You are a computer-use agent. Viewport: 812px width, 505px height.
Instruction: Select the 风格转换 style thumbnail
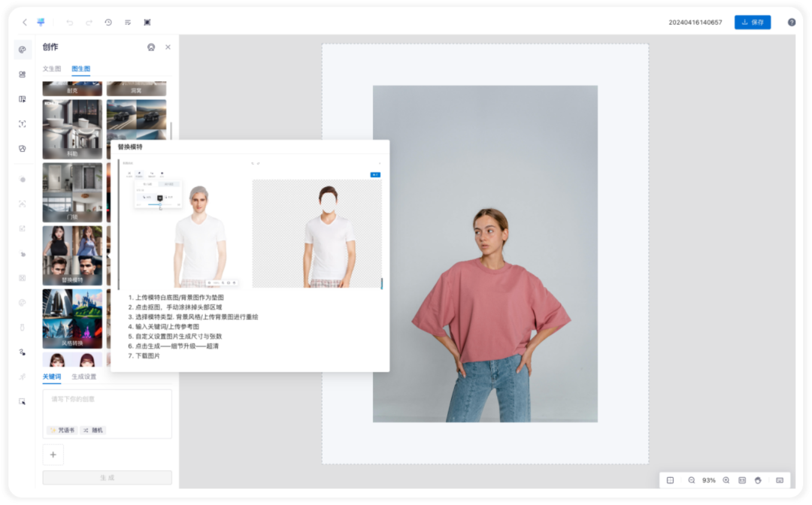[x=72, y=319]
